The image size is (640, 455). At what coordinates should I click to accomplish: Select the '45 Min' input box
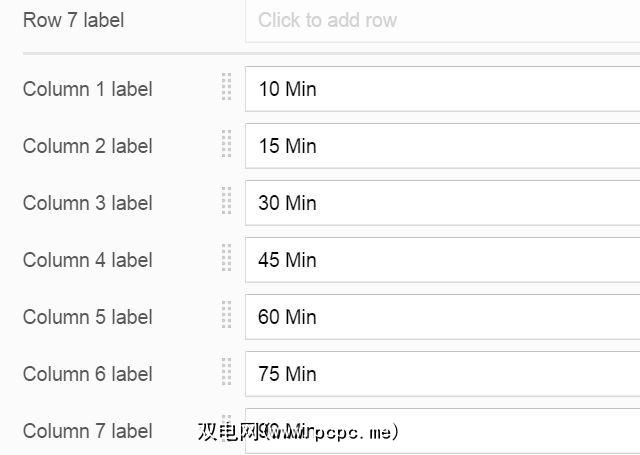pos(442,260)
